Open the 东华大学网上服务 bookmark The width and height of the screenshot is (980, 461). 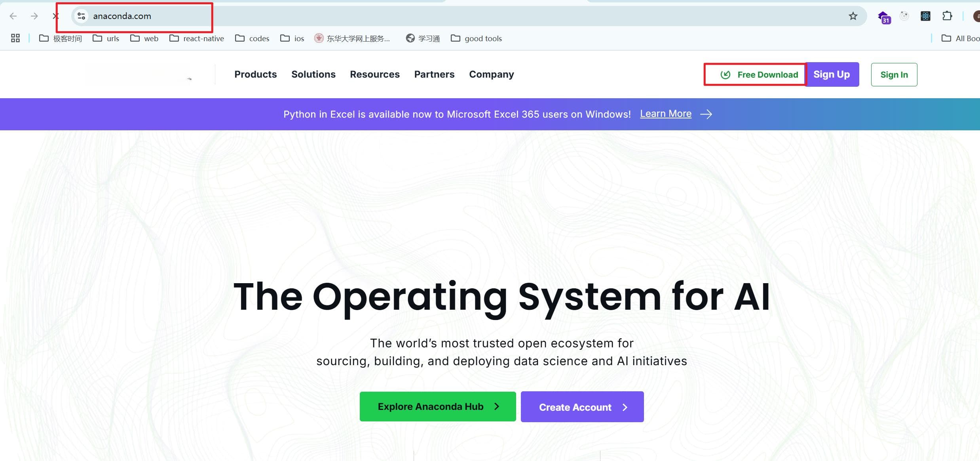pyautogui.click(x=352, y=38)
